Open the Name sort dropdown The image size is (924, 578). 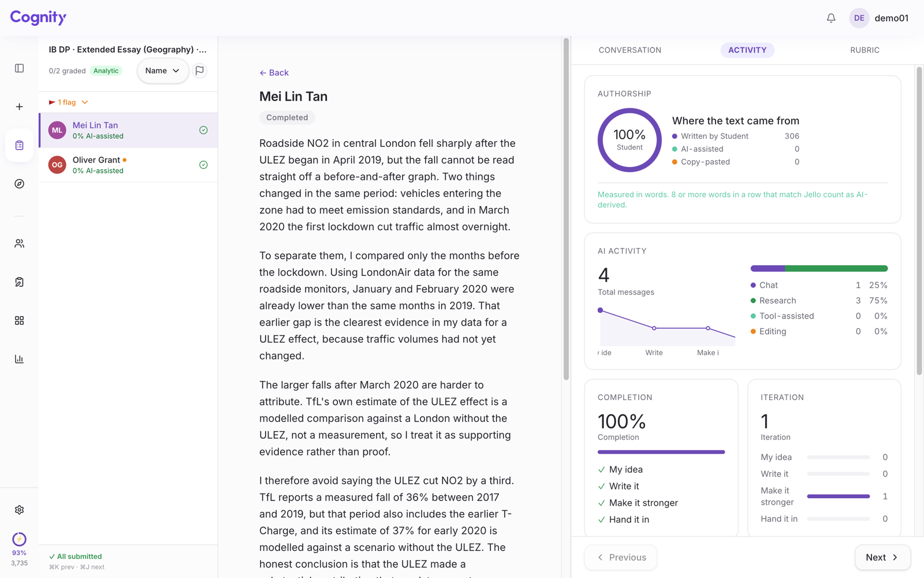[x=163, y=71]
